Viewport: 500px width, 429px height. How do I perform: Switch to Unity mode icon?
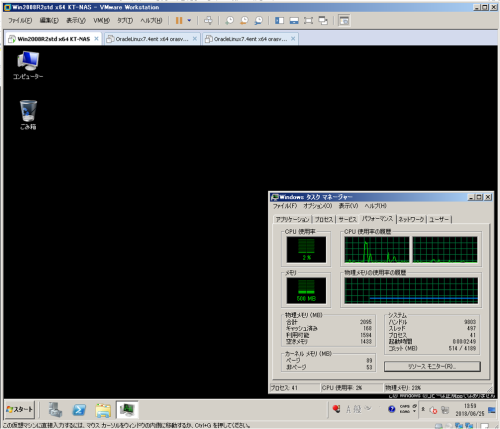click(x=323, y=21)
